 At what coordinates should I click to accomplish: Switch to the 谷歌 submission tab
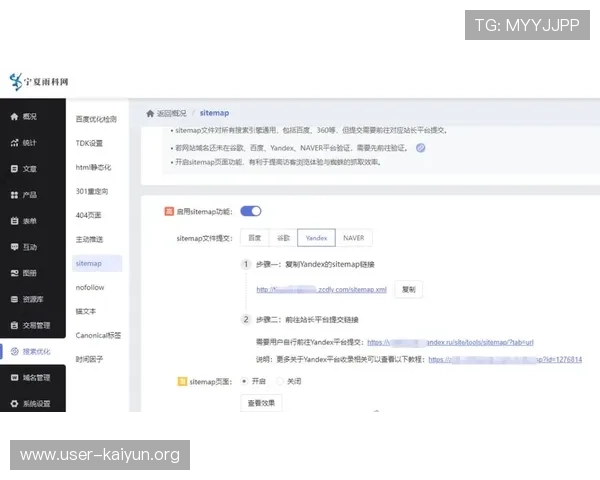tap(283, 238)
